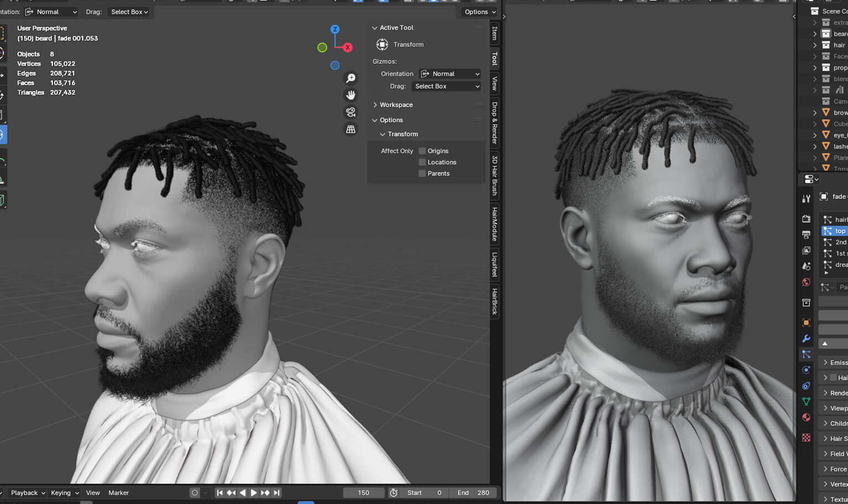Expand the hair collection in outliner
The height and width of the screenshot is (504, 848).
tap(815, 45)
